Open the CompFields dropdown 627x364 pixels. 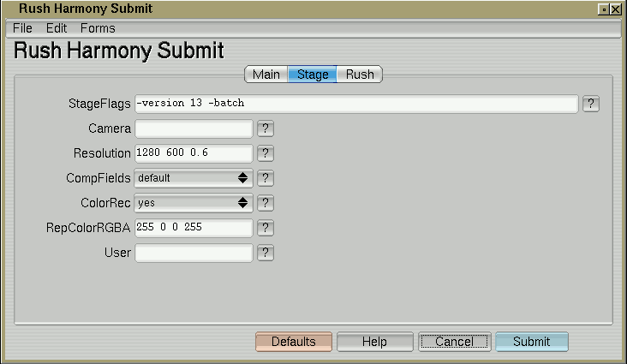194,178
